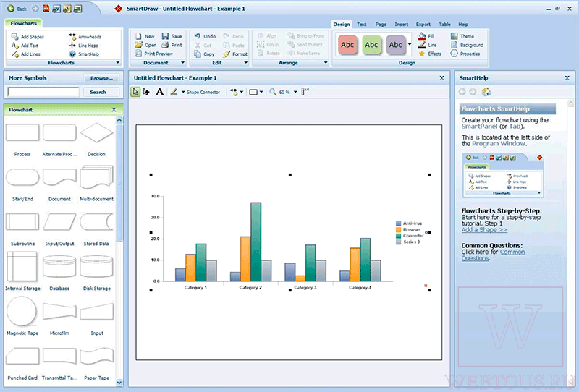Click the Save disk icon
Screen dimensions: 579x392
tap(165, 36)
